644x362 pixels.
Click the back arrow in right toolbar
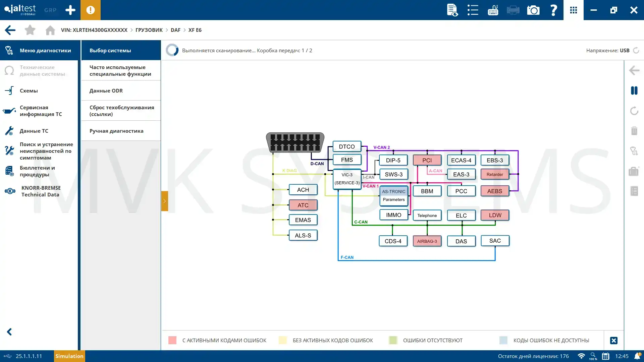point(634,70)
